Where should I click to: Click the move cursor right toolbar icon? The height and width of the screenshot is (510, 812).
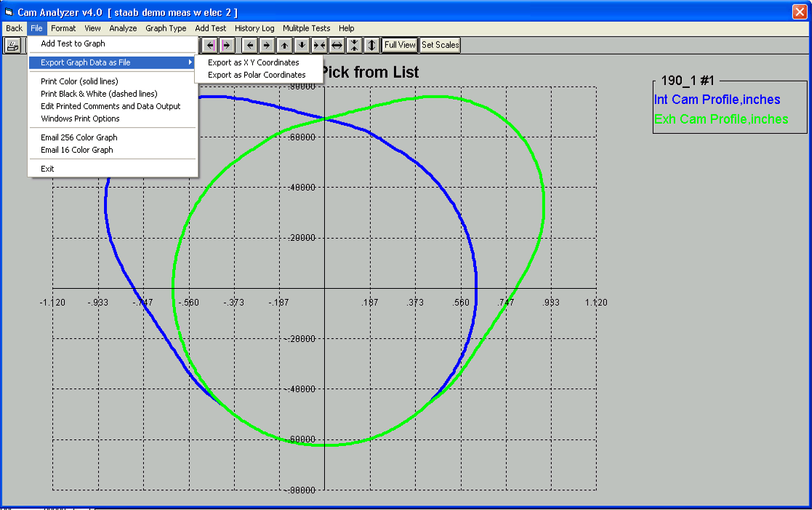[x=227, y=45]
